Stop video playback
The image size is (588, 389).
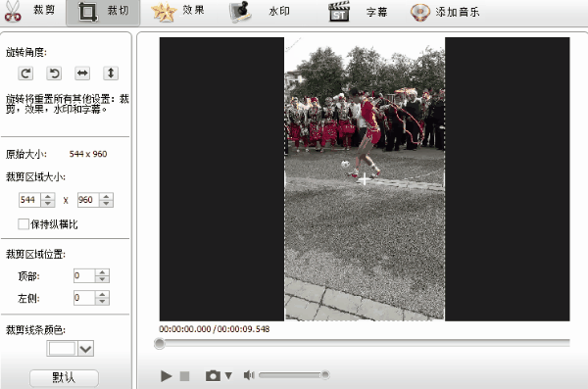(x=184, y=376)
